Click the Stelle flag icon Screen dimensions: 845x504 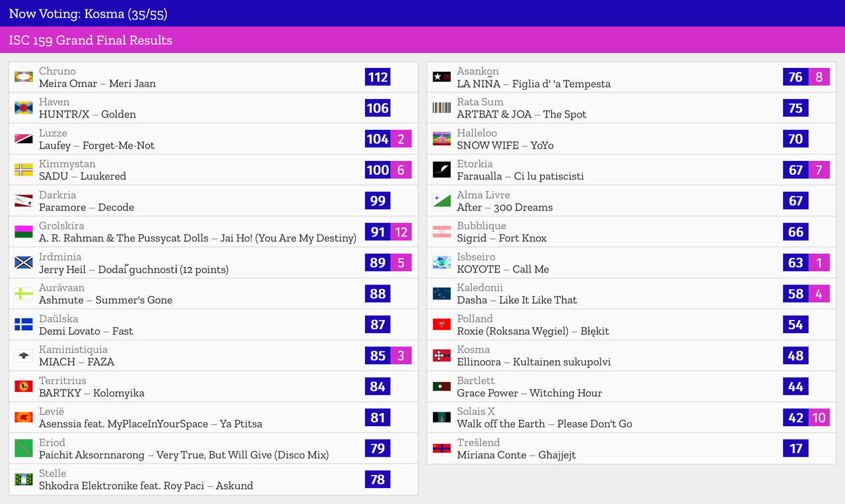[24, 480]
